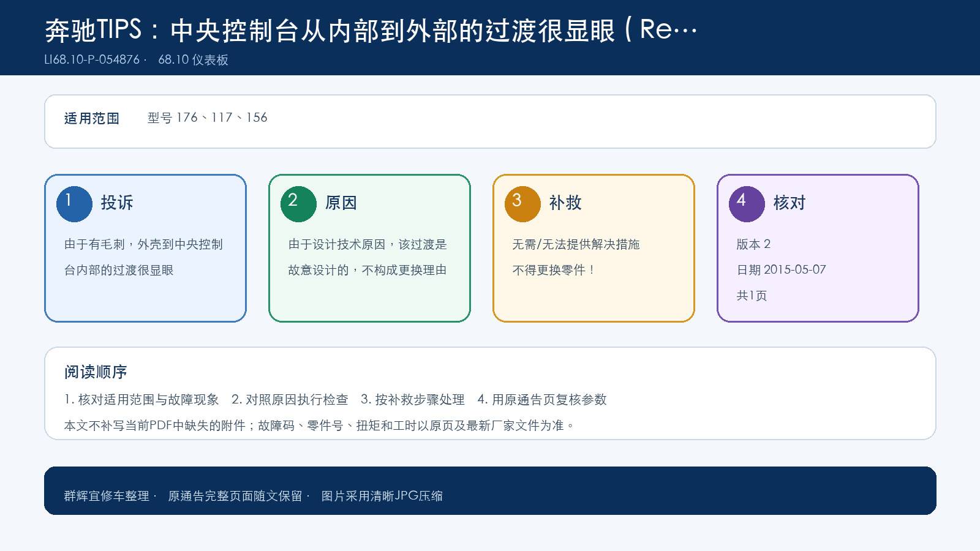Click step 3. 按补救步骤处理
The image size is (980, 551).
pos(413,400)
